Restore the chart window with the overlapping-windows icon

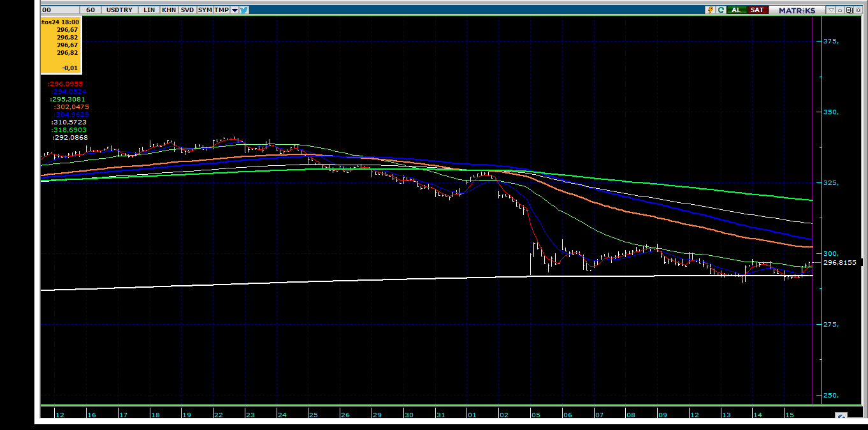tap(849, 10)
